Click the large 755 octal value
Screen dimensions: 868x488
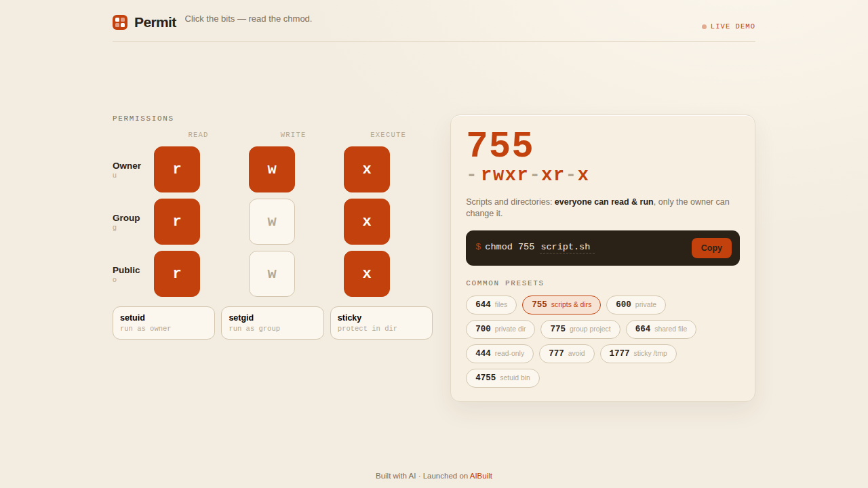point(500,145)
